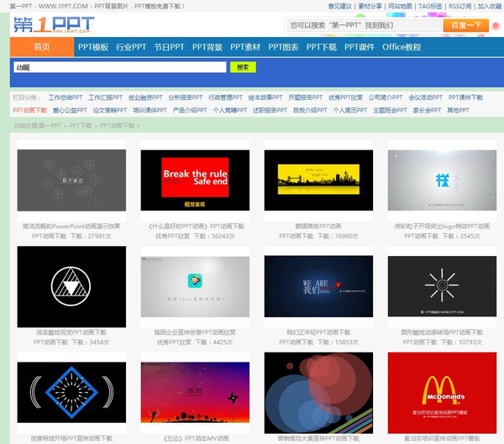The width and height of the screenshot is (504, 444).
Task: Click title 我们正年轻PPT动画下载
Action: [318, 332]
